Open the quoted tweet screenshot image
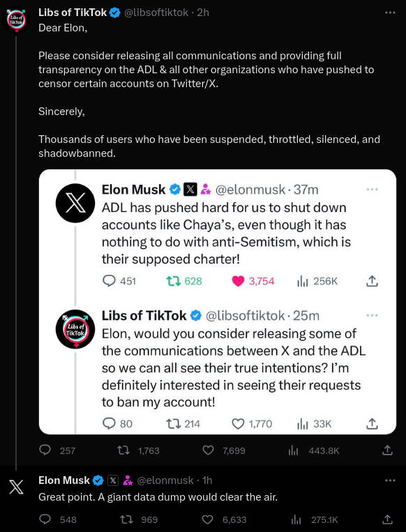This screenshot has height=532, width=406. tap(218, 302)
